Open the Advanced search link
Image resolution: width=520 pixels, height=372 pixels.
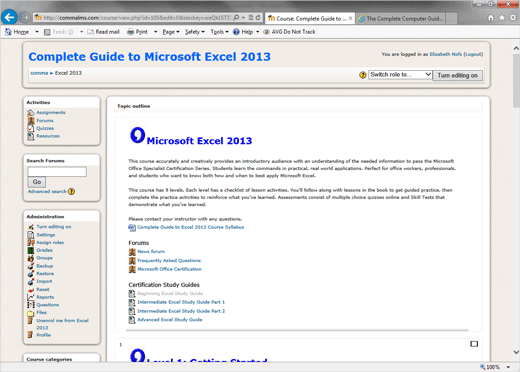(47, 191)
